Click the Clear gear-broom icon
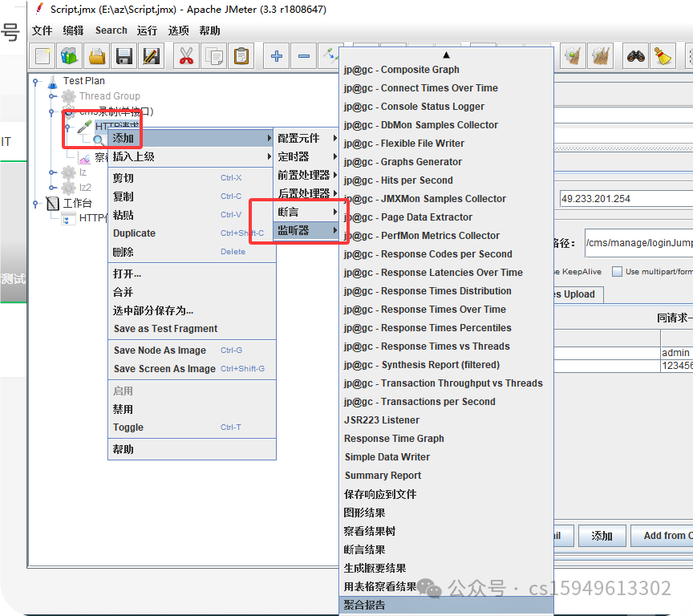Viewport: 693px width, 616px height. pos(573,56)
